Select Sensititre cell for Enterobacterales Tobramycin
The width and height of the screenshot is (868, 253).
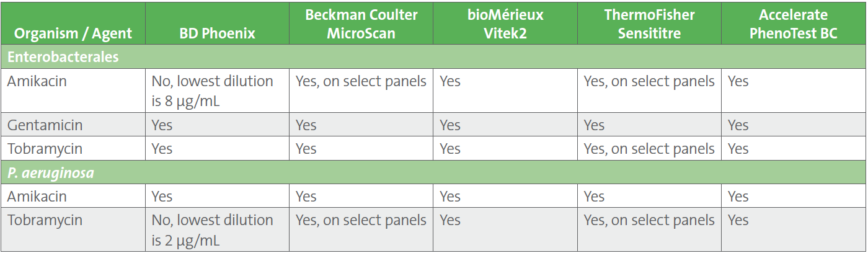649,149
